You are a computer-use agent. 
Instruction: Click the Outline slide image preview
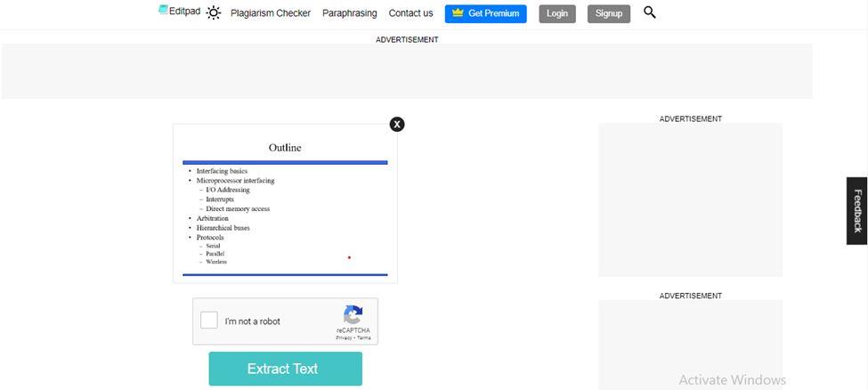click(x=285, y=203)
